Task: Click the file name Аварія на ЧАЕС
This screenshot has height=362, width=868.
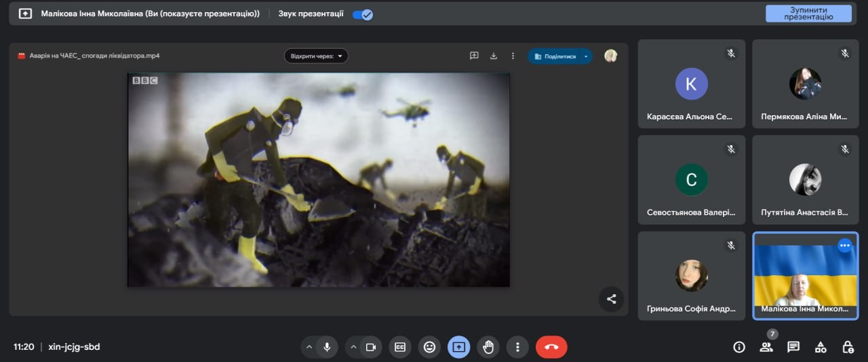Action: click(94, 56)
